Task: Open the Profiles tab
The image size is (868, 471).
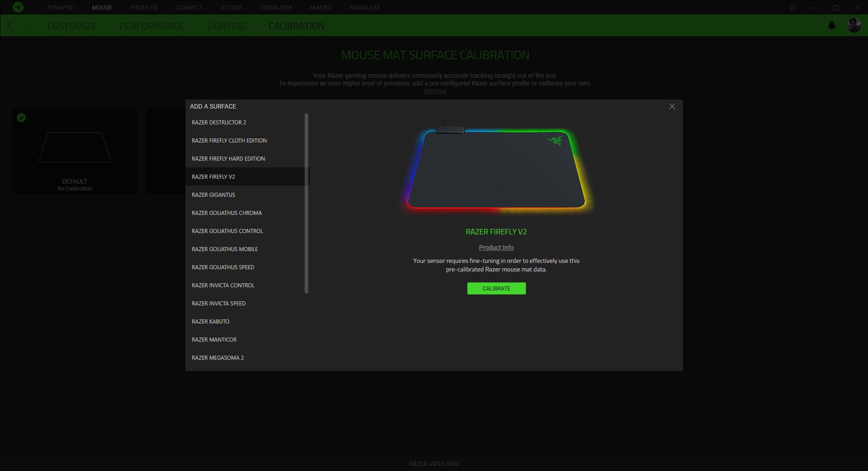Action: 143,8
